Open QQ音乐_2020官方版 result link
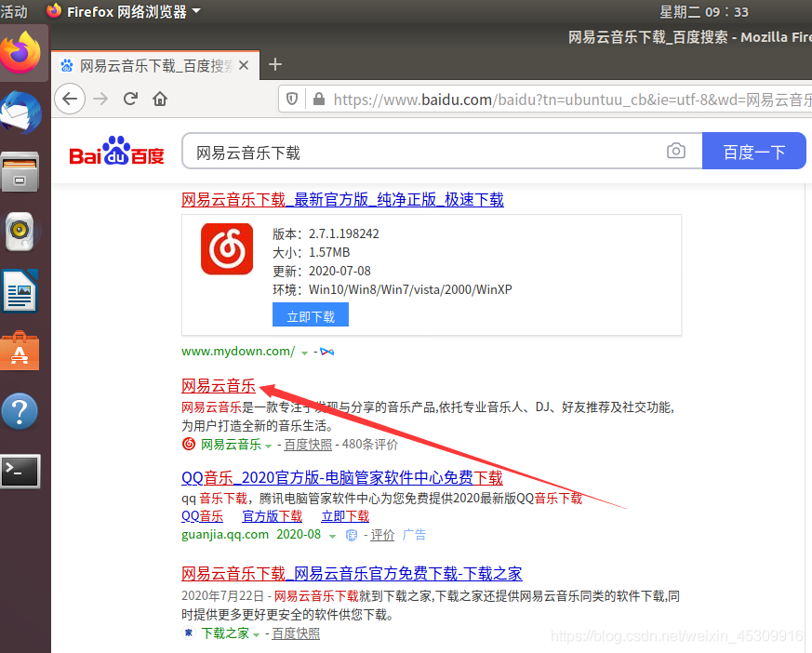Image resolution: width=812 pixels, height=653 pixels. tap(342, 477)
